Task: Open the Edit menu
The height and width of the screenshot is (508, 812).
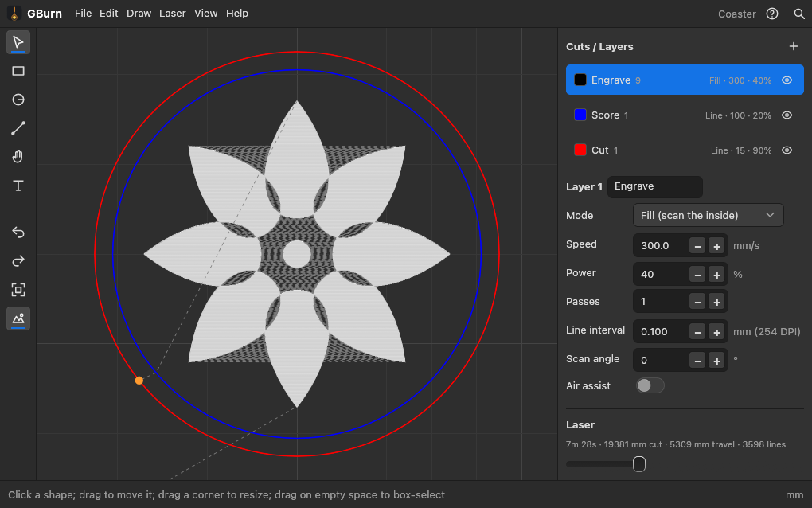Action: [109, 14]
